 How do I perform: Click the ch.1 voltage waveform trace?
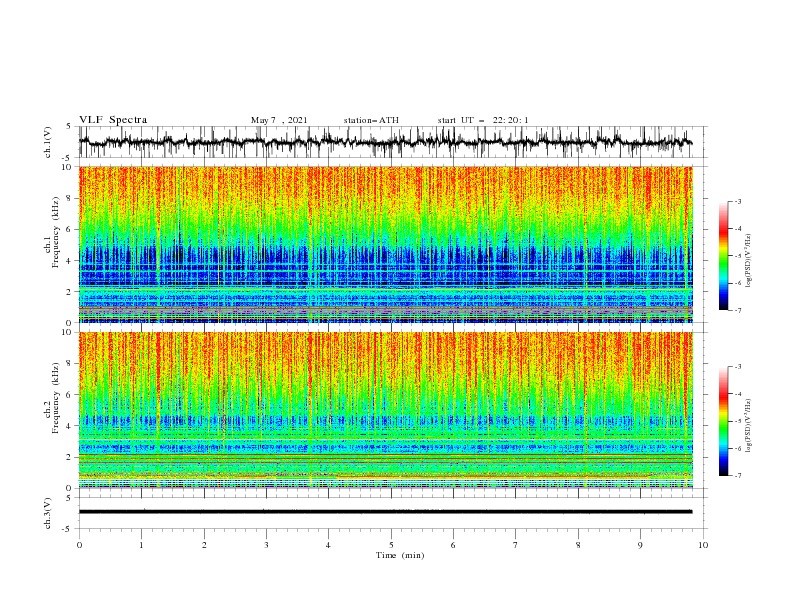pyautogui.click(x=385, y=142)
